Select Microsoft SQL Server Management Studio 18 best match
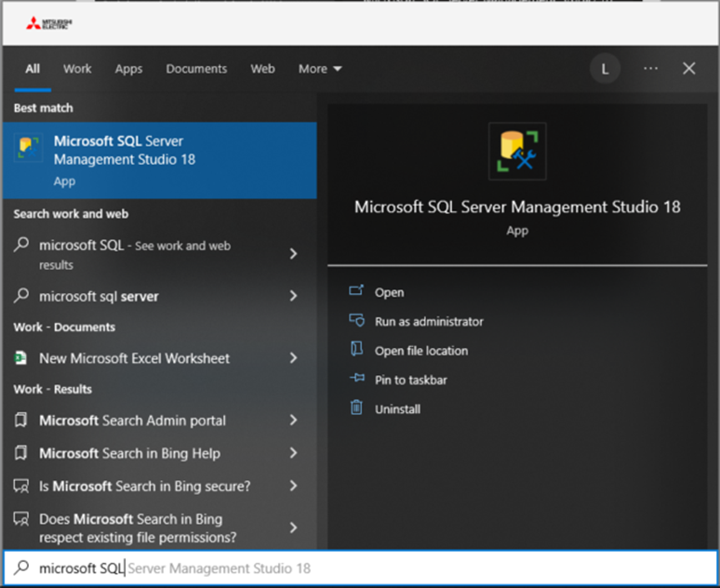 pos(160,160)
